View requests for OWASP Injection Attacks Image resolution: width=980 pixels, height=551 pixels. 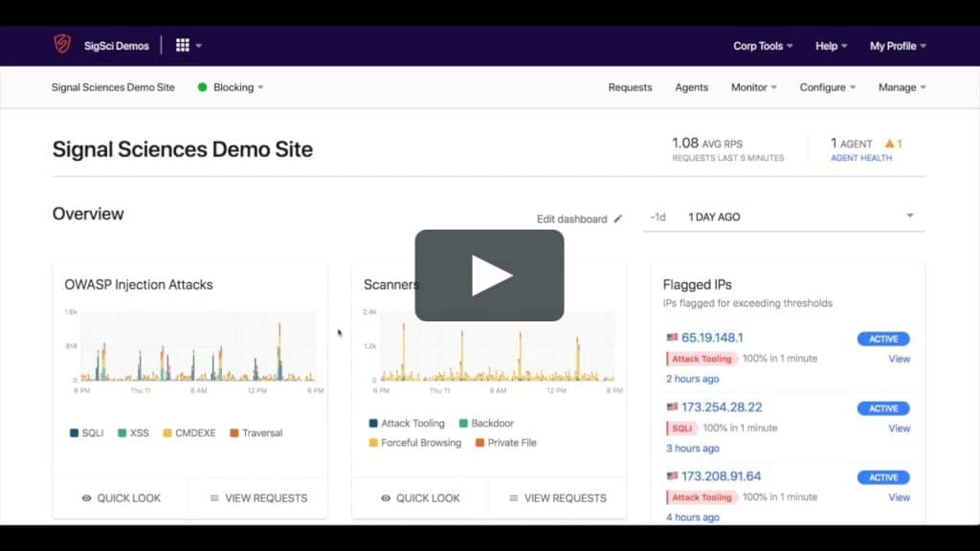coord(258,497)
